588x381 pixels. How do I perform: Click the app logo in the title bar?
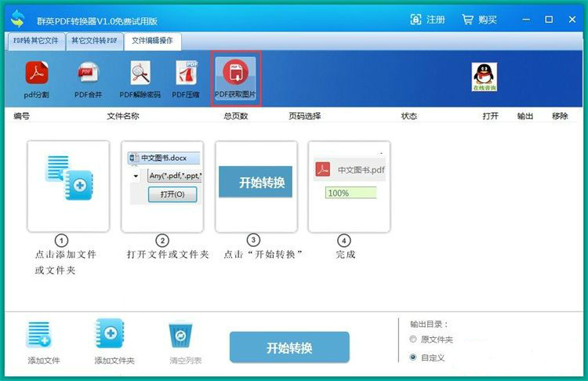tap(17, 19)
